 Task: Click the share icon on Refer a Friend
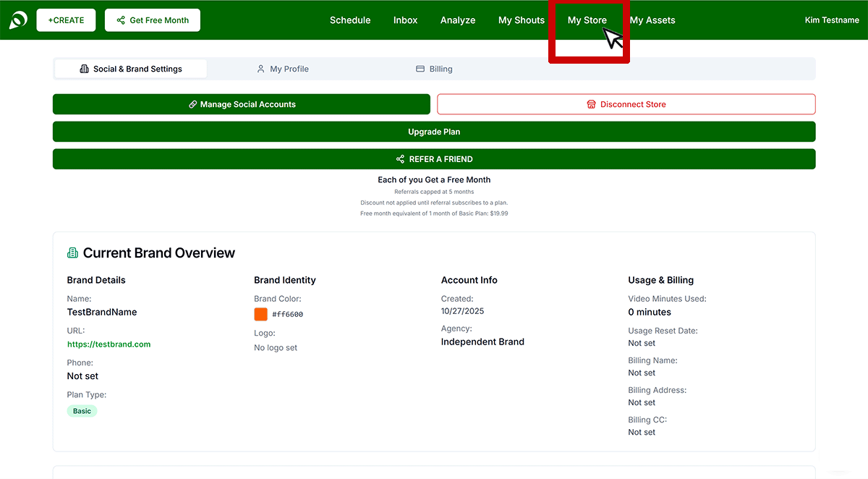400,159
